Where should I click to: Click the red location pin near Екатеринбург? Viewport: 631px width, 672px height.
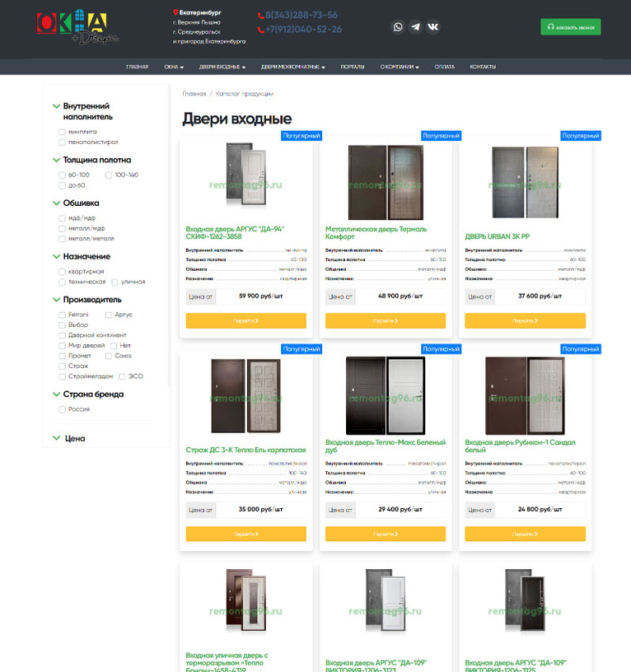(175, 12)
